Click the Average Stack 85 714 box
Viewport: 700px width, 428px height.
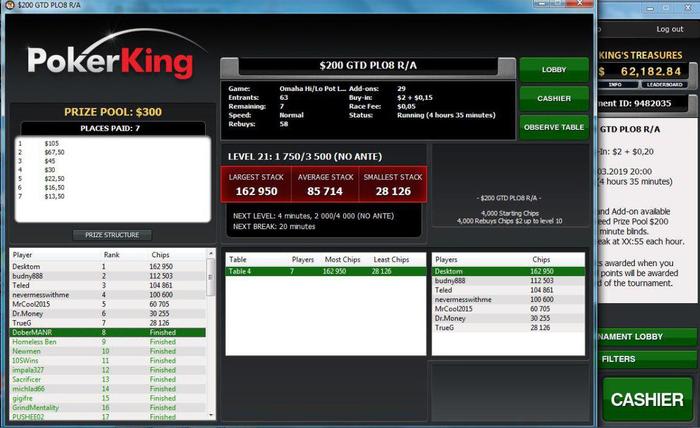pyautogui.click(x=325, y=184)
